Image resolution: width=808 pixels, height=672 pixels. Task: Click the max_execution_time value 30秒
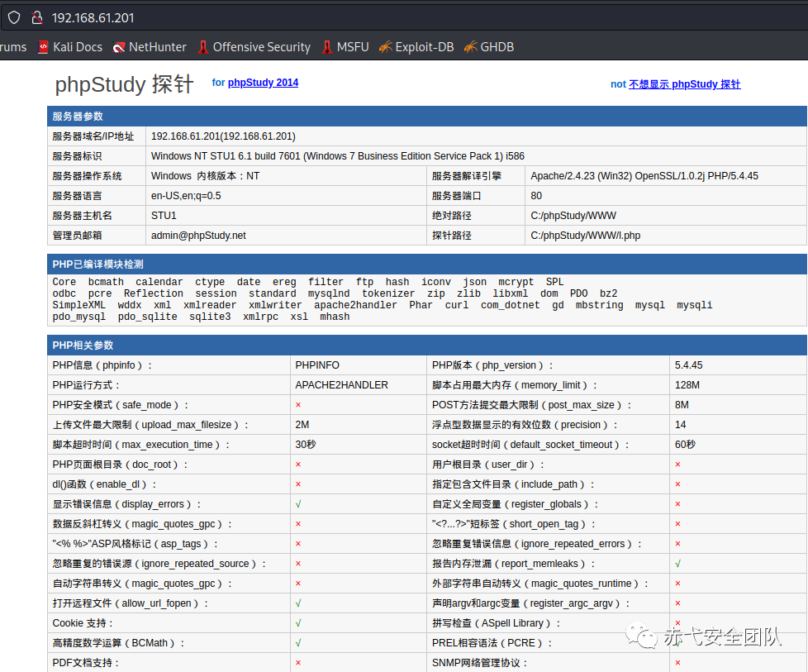click(306, 445)
